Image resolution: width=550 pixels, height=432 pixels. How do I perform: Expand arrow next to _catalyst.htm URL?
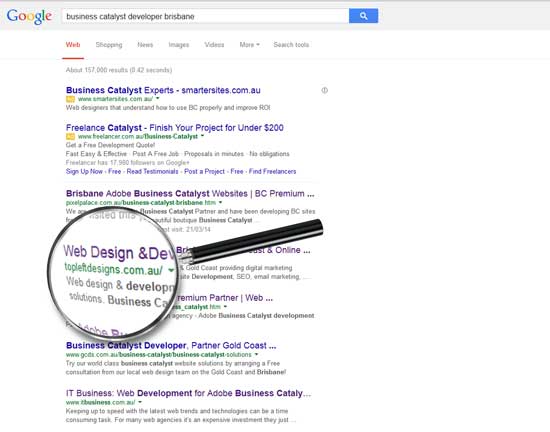pyautogui.click(x=225, y=307)
